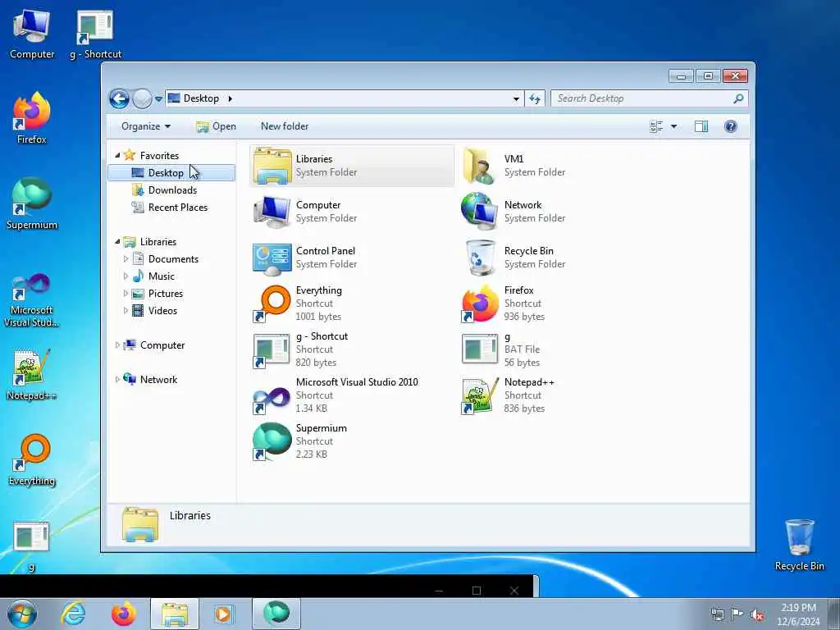The height and width of the screenshot is (630, 840).
Task: Select Recent Places in the navigation pane
Action: tap(177, 208)
